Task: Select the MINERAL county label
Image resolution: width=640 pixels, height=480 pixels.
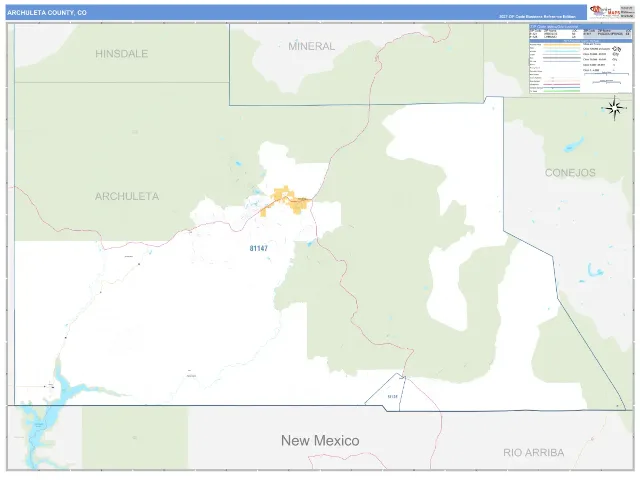Action: (311, 46)
